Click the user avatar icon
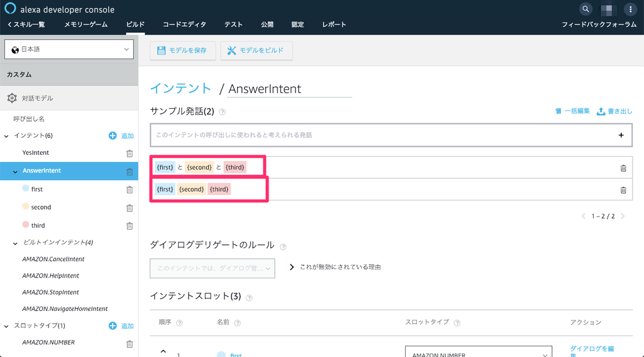644x357 pixels. tap(608, 9)
